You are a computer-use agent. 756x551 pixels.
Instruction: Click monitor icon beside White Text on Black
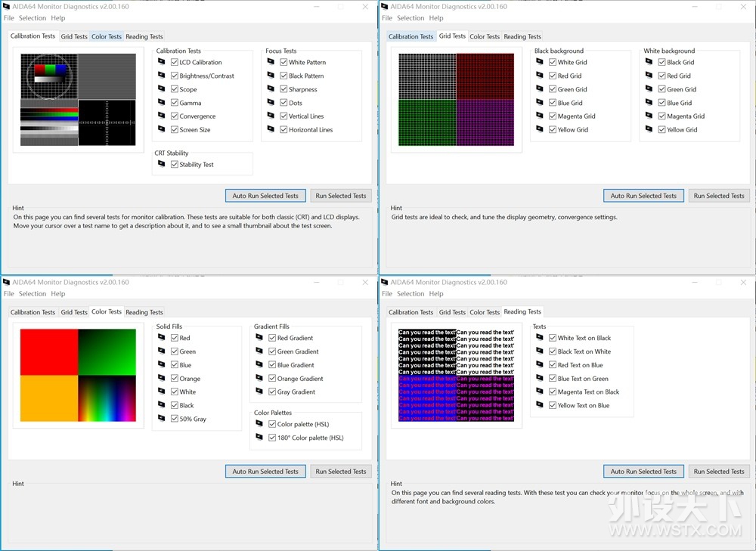point(540,337)
